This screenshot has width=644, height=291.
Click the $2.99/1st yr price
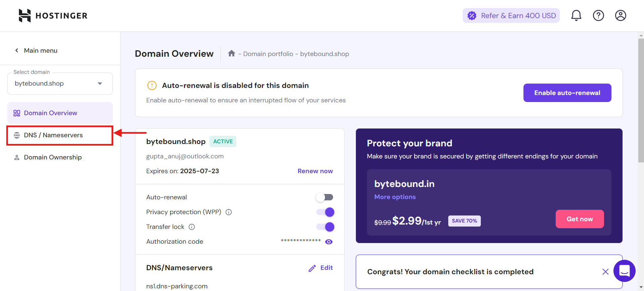point(416,221)
